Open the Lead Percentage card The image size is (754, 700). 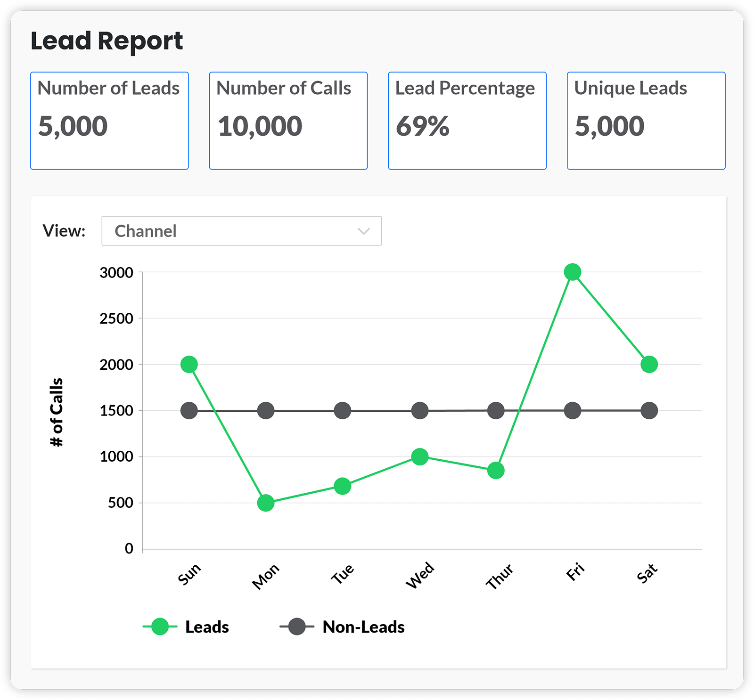tap(467, 121)
